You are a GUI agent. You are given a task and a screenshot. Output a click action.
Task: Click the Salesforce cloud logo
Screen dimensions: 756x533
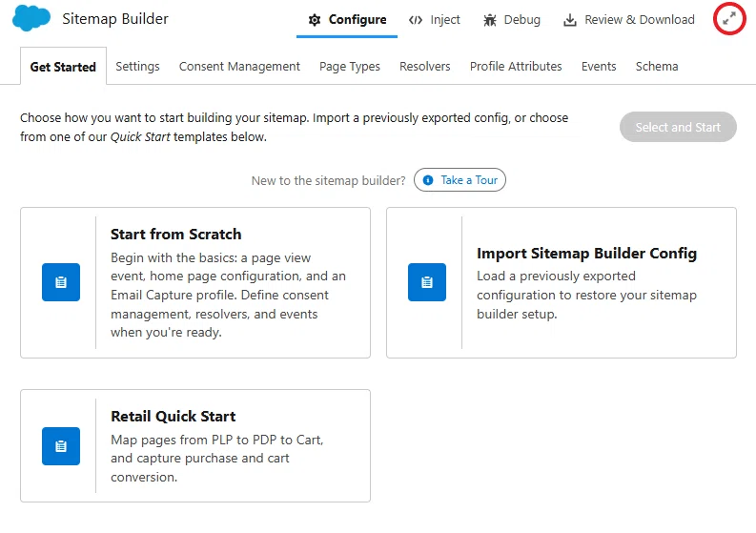click(31, 18)
